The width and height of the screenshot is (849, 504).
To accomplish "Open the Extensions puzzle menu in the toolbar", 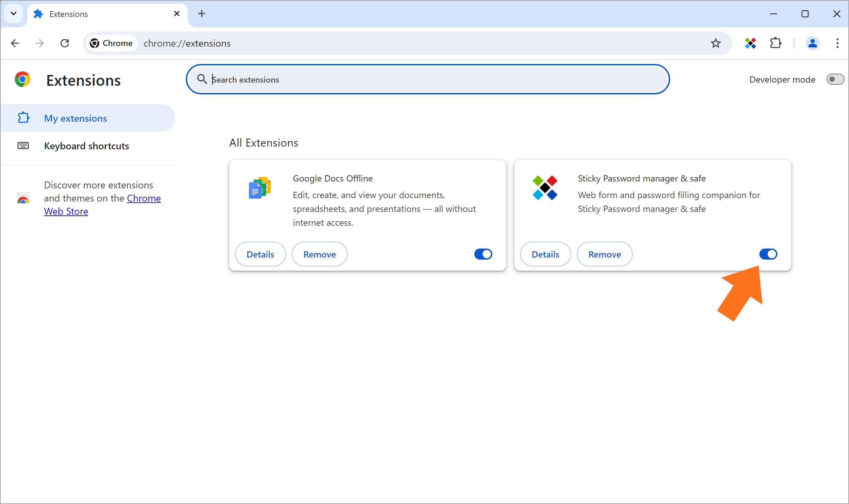I will [775, 43].
